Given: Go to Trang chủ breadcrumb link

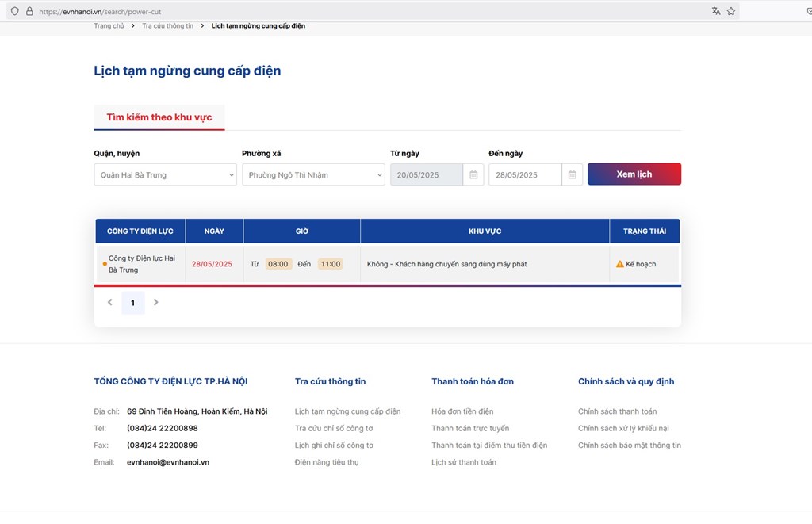Looking at the screenshot, I should pos(109,26).
